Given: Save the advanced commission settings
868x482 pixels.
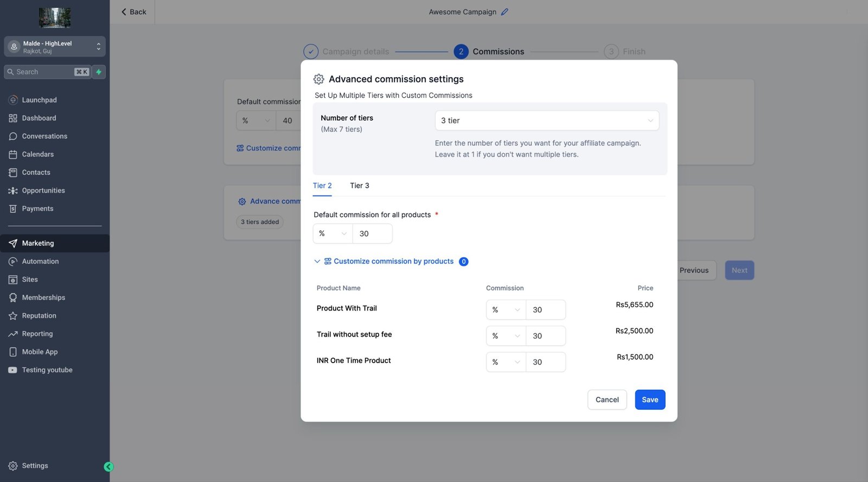Looking at the screenshot, I should point(649,400).
